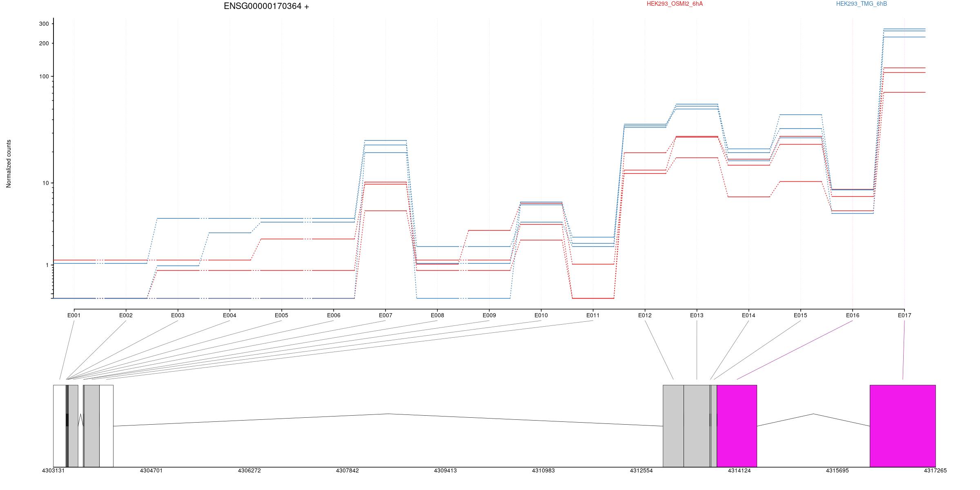Click the white exon box before the long intron

106,426
